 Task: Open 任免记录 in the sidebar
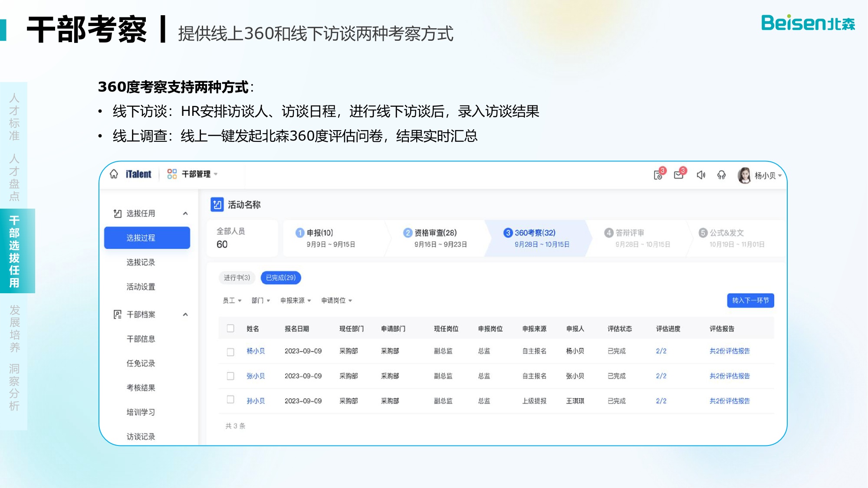(141, 364)
